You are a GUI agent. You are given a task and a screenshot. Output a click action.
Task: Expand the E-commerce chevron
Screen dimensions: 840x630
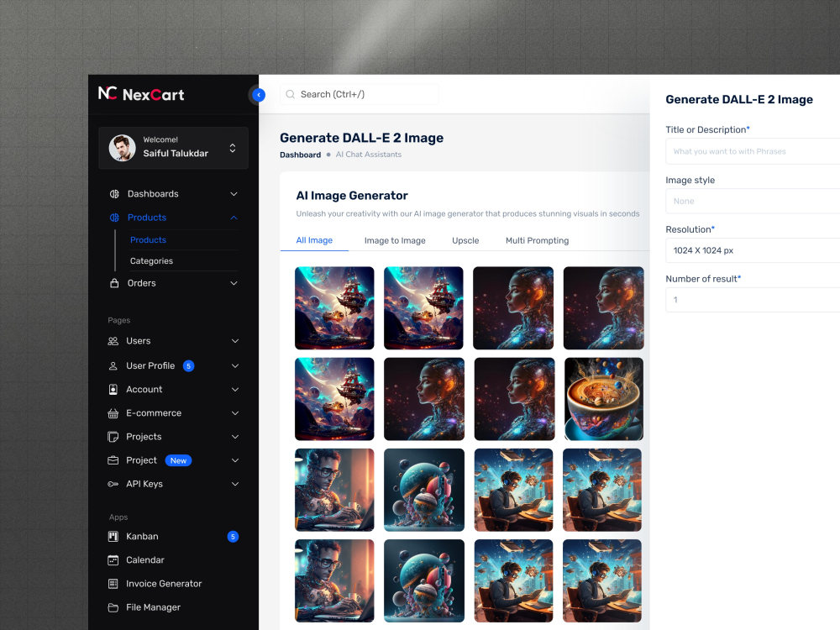click(235, 413)
